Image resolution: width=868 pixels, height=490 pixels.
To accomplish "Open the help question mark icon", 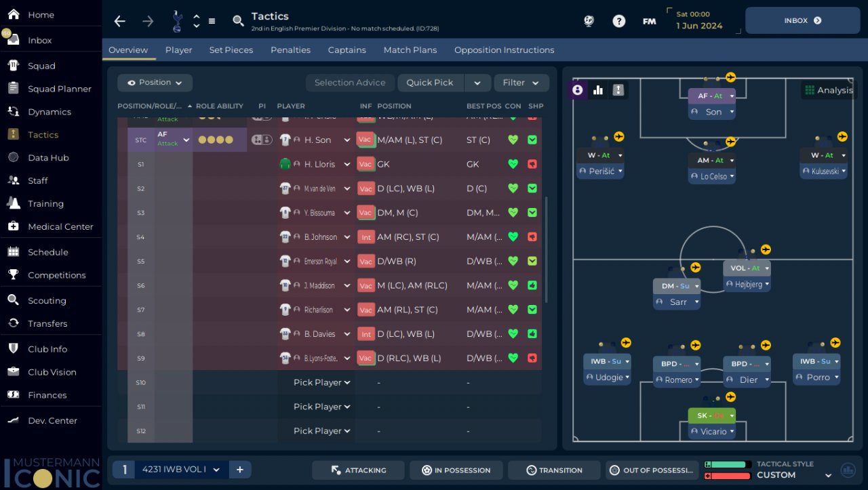I will (x=619, y=21).
